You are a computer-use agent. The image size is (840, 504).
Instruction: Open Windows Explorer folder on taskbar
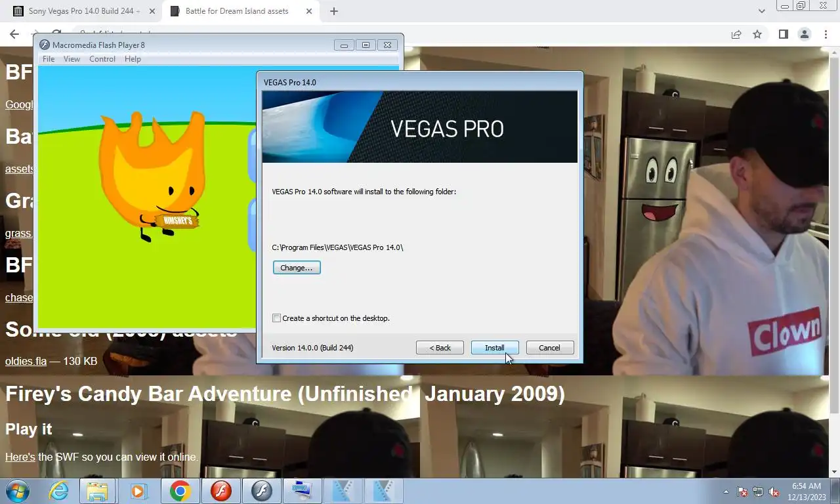(x=97, y=491)
